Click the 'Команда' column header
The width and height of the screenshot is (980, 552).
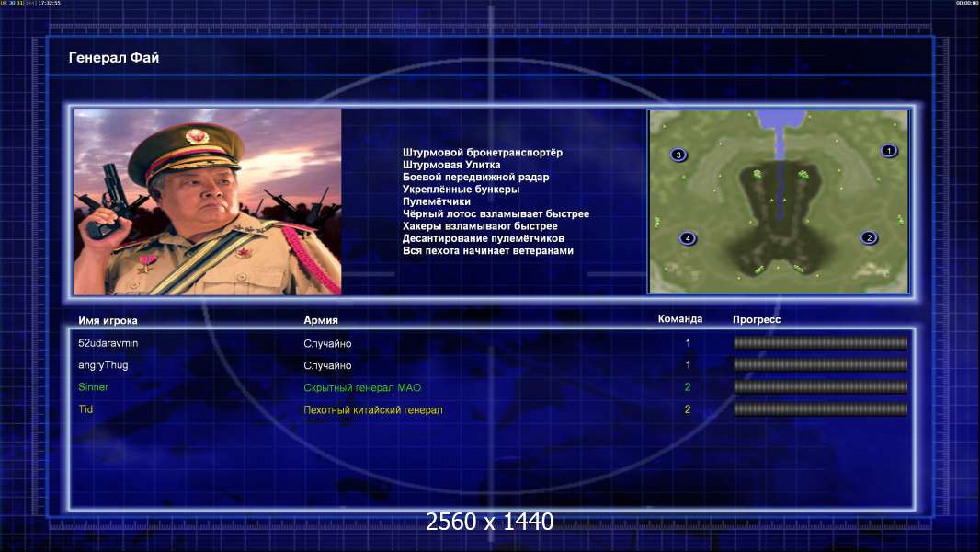click(680, 319)
